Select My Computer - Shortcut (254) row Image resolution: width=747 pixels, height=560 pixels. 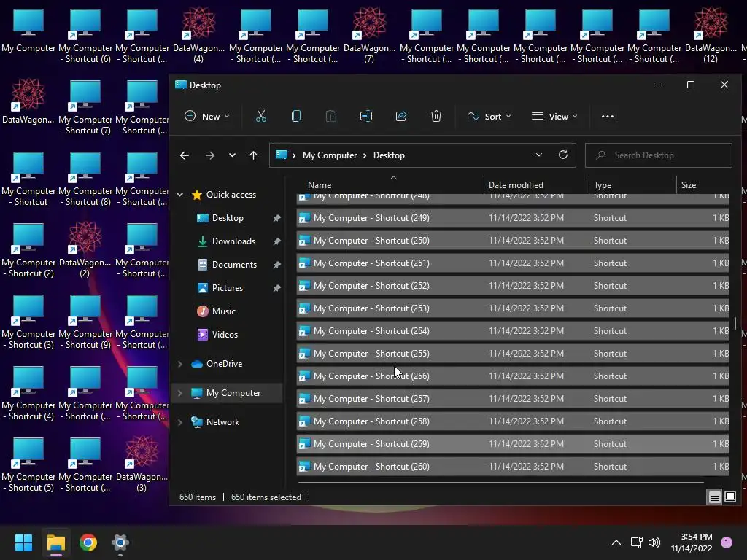click(x=513, y=331)
